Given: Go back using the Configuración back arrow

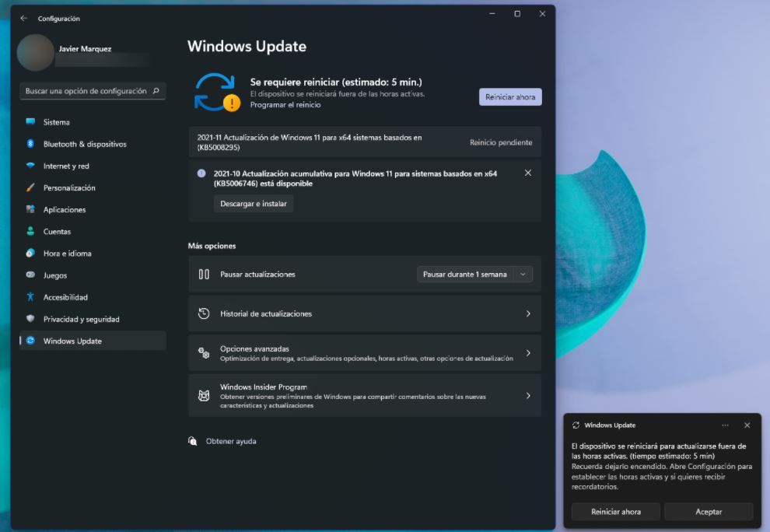Looking at the screenshot, I should [23, 18].
